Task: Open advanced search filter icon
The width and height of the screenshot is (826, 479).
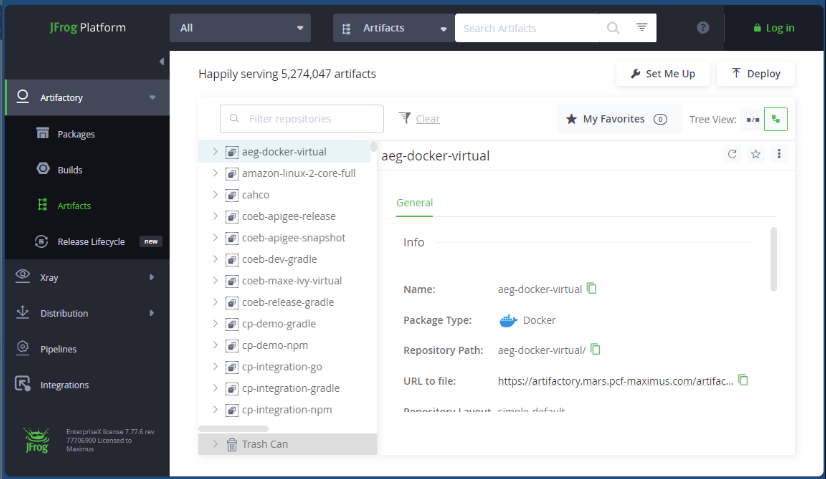Action: point(642,27)
